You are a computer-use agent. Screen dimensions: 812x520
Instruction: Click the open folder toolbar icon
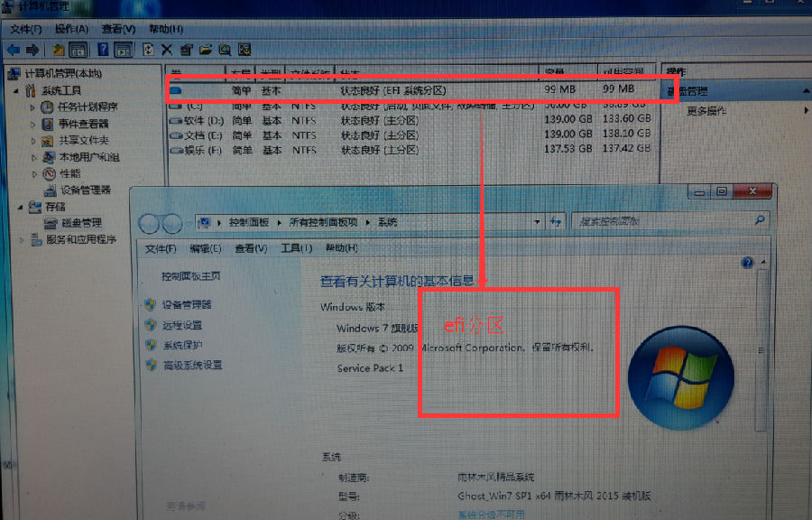click(x=206, y=50)
